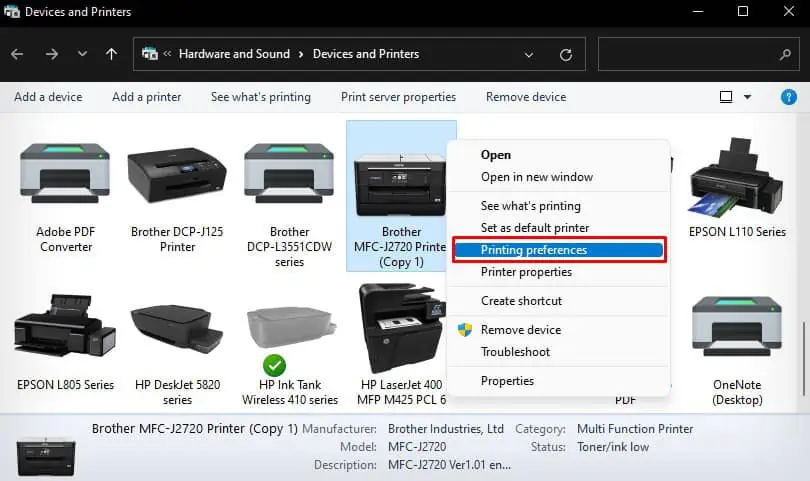Click the vertical scrollbar thumb
This screenshot has width=810, height=481.
(804, 359)
